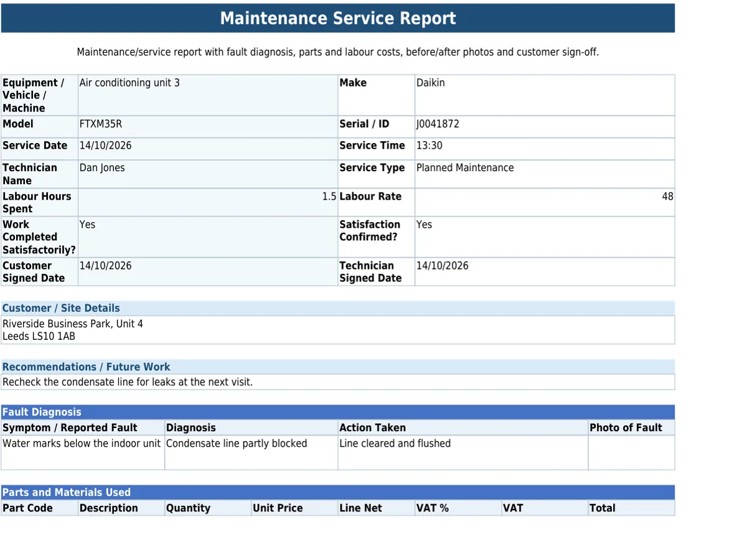The height and width of the screenshot is (560, 747).
Task: Select the 'Description' column header
Action: point(121,508)
